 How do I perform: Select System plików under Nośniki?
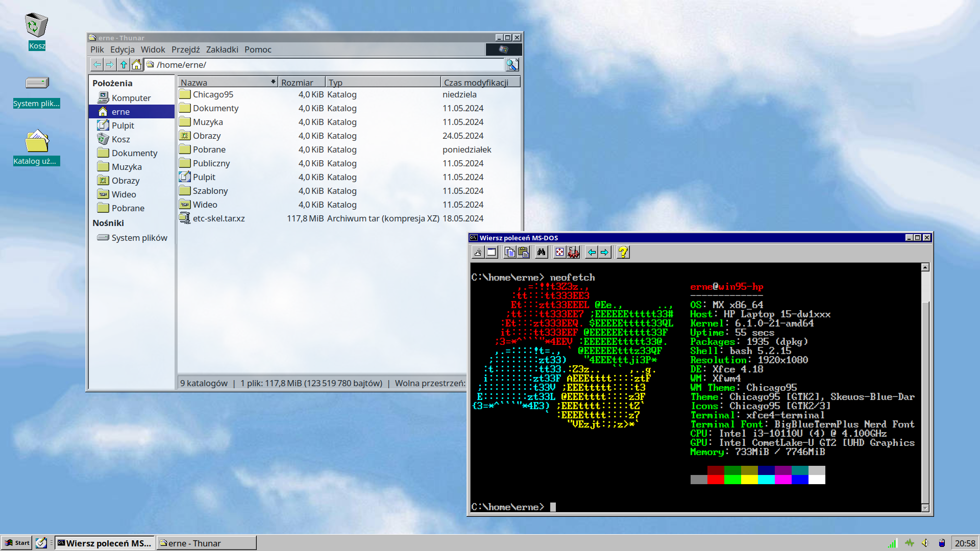coord(131,238)
